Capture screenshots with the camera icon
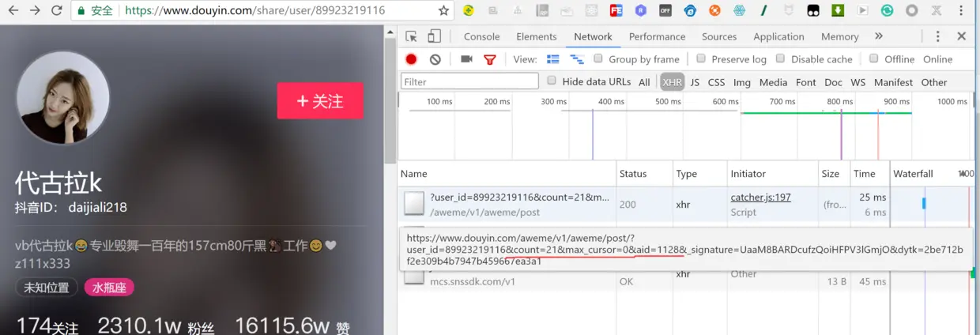This screenshot has height=335, width=980. pyautogui.click(x=466, y=59)
